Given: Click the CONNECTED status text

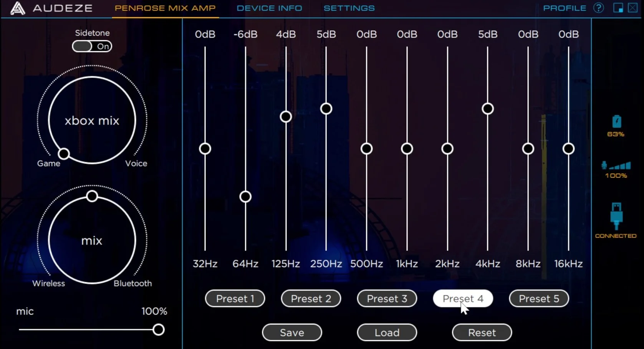Looking at the screenshot, I should [x=616, y=236].
